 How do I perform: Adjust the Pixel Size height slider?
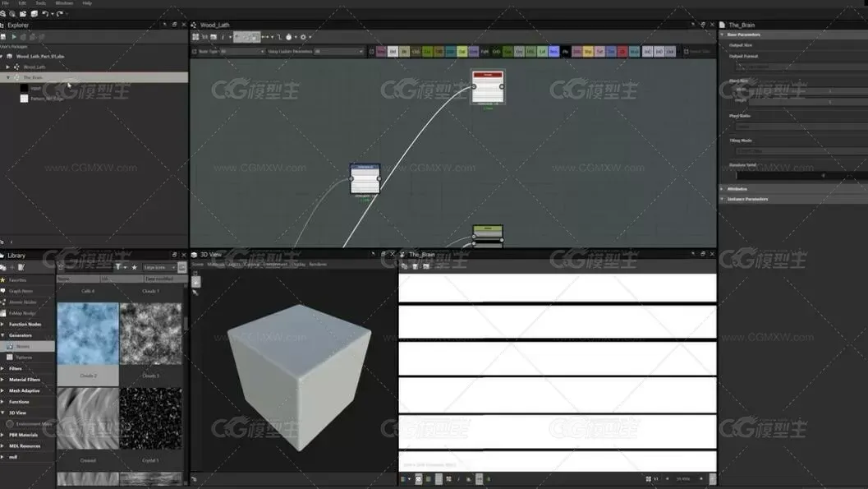(x=808, y=102)
